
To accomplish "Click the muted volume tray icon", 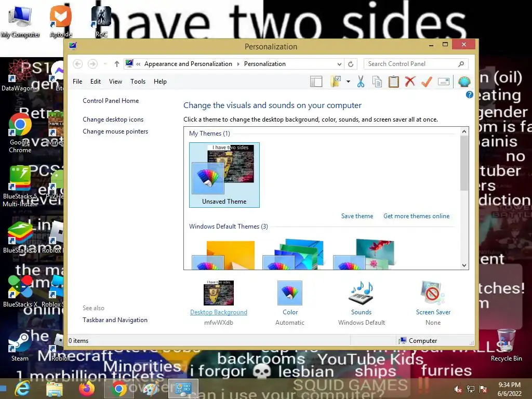I will pyautogui.click(x=458, y=389).
